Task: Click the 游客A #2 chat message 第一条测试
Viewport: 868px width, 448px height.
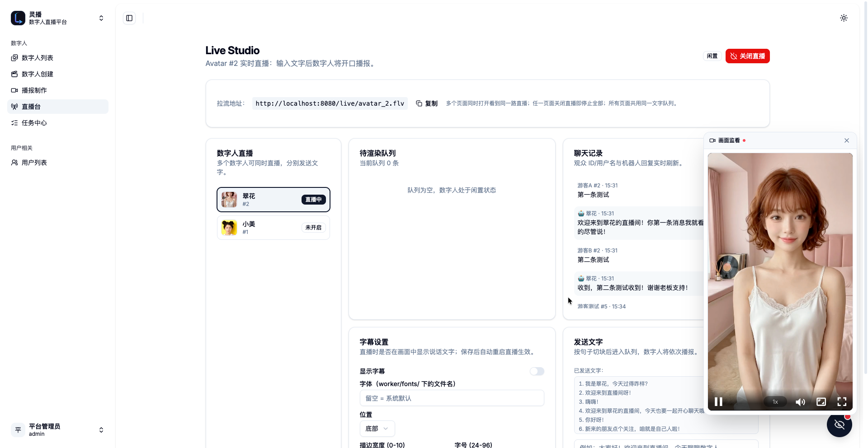Action: [593, 195]
